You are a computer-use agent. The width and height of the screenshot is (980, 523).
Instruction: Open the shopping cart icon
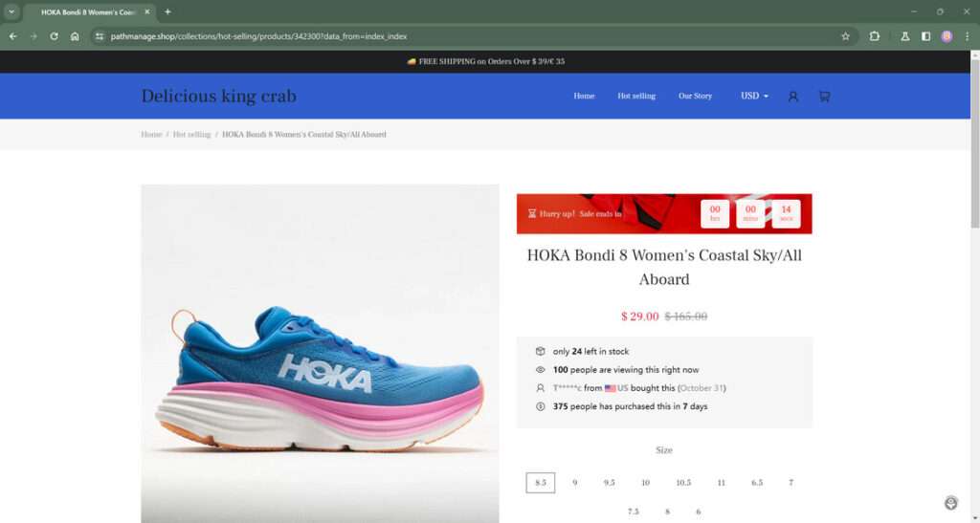pyautogui.click(x=824, y=97)
